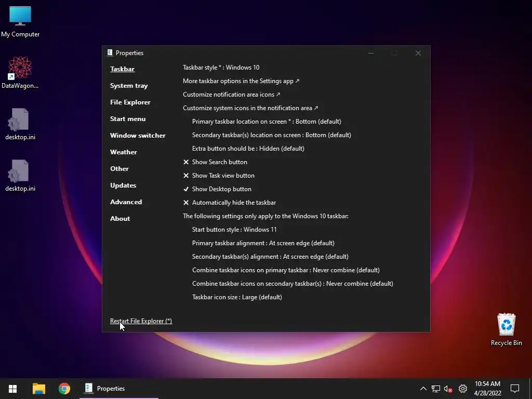
Task: Switch to Weather section
Action: 124,152
